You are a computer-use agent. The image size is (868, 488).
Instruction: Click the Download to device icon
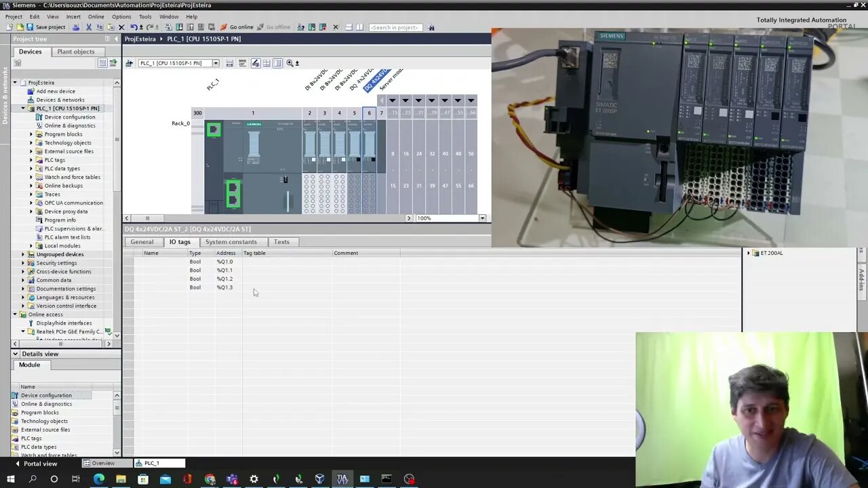[179, 27]
